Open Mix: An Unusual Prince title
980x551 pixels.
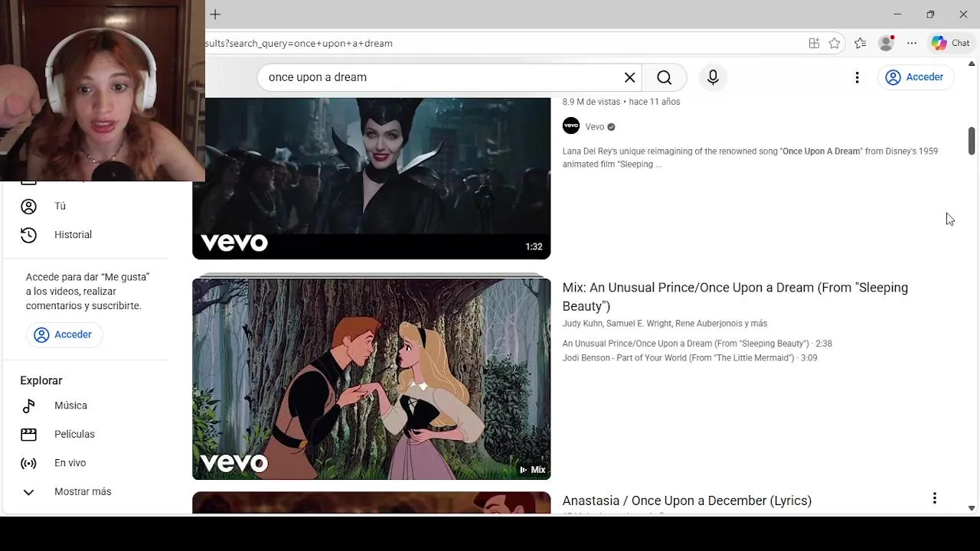(x=735, y=297)
